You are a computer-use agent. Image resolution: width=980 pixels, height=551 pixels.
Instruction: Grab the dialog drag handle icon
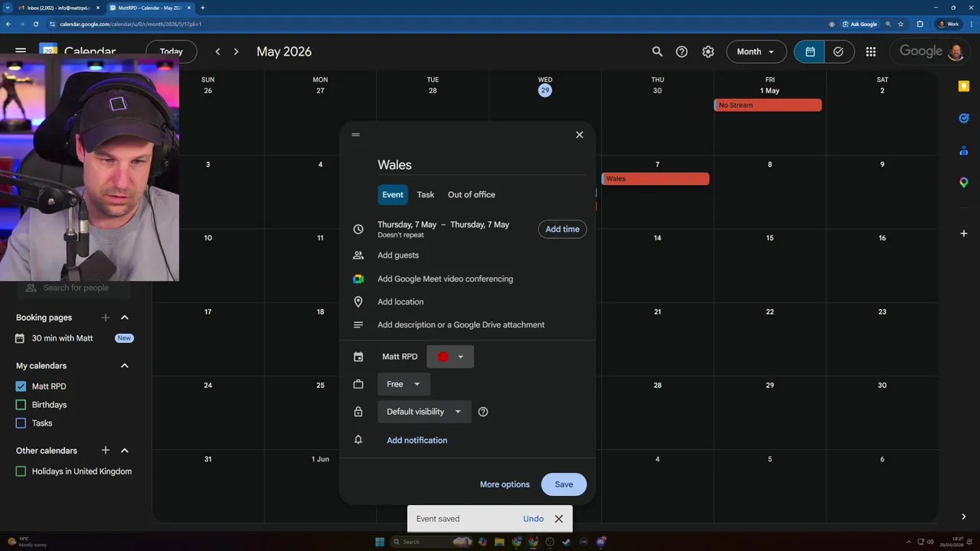pyautogui.click(x=355, y=135)
